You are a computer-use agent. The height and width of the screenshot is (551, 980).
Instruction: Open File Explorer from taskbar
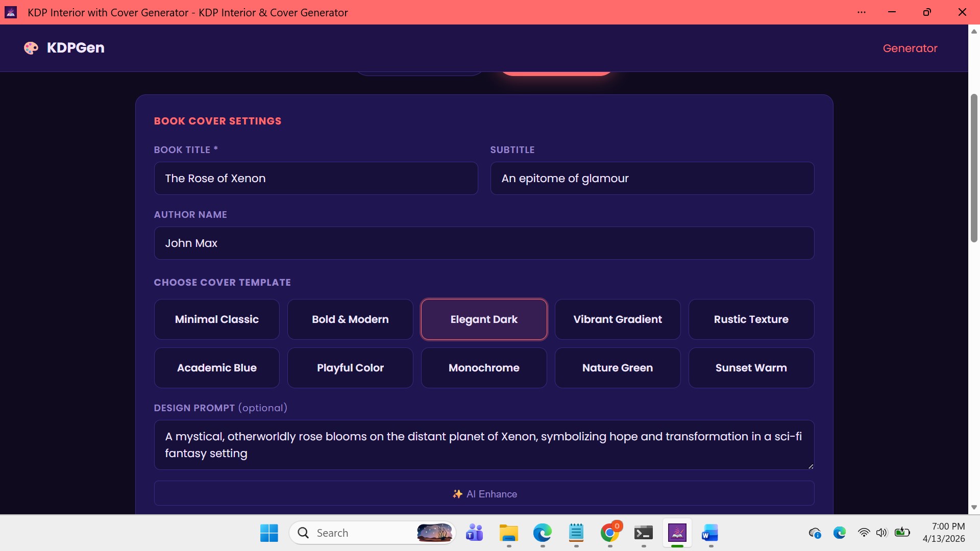tap(508, 533)
